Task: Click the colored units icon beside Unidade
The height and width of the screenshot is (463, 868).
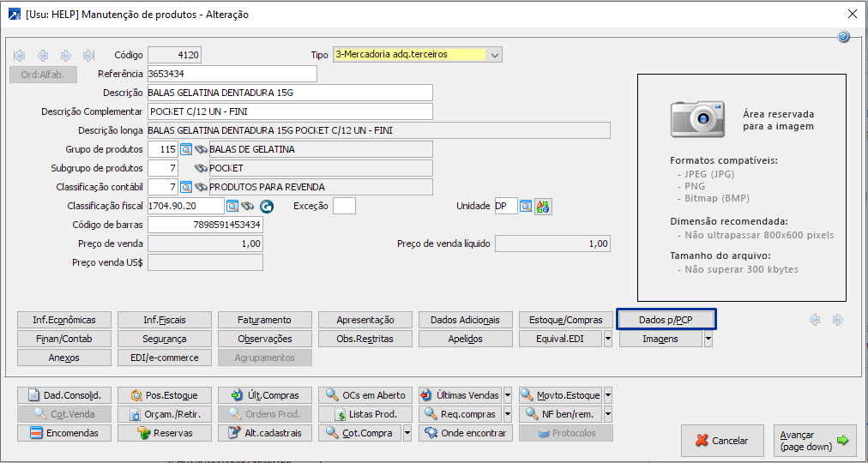Action: (x=542, y=207)
